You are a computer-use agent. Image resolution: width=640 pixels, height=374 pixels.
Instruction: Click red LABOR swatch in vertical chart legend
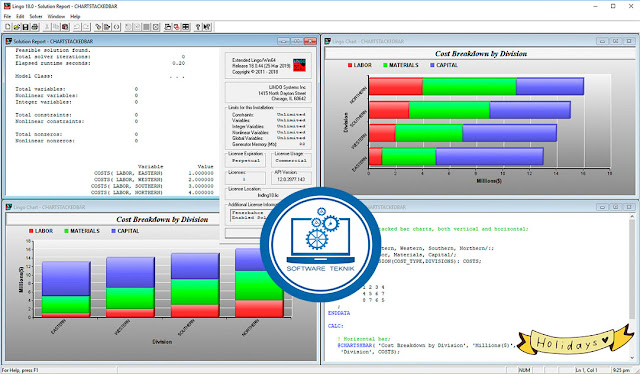click(31, 231)
